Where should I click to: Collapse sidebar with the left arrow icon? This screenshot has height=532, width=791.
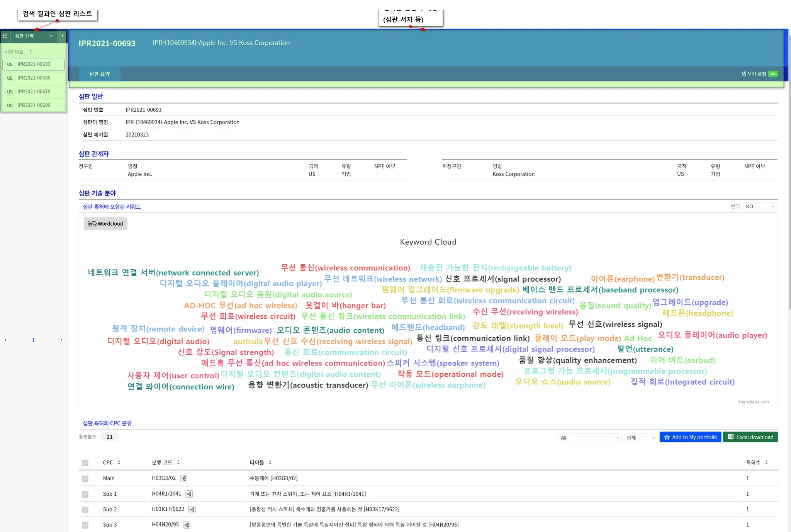(62, 36)
